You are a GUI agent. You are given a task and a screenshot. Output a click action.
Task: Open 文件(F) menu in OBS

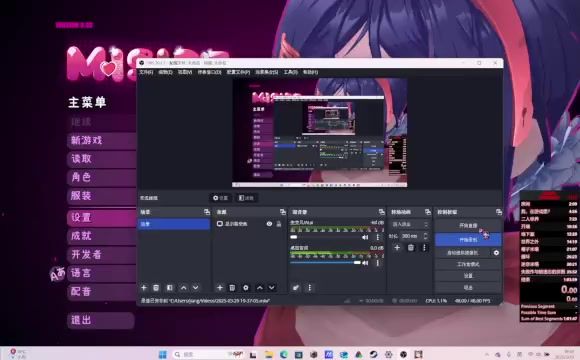point(146,72)
